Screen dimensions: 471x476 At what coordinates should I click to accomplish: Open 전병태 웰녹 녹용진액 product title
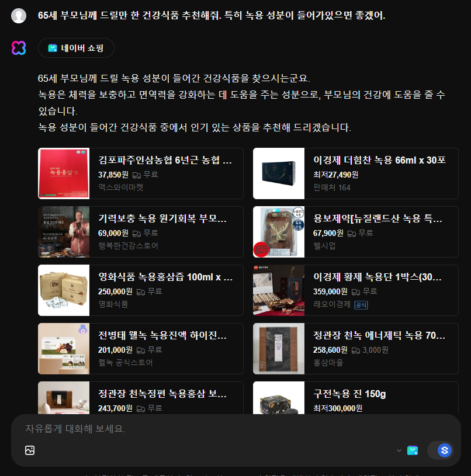point(162,335)
